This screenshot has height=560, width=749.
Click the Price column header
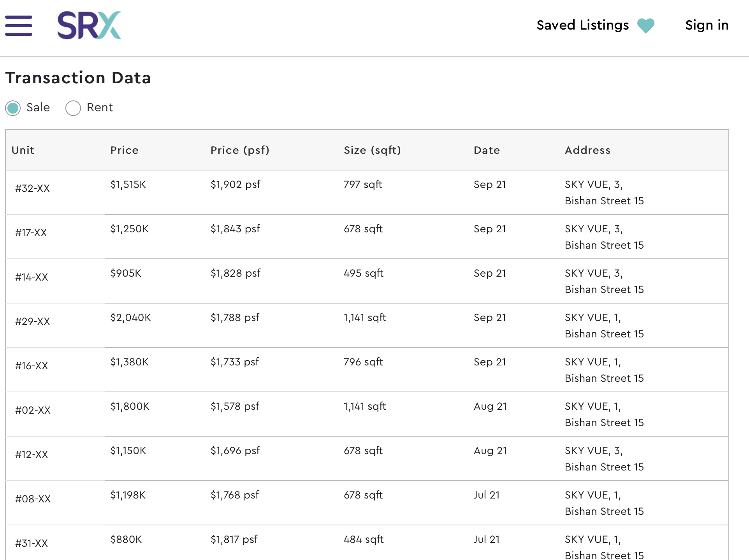point(124,150)
